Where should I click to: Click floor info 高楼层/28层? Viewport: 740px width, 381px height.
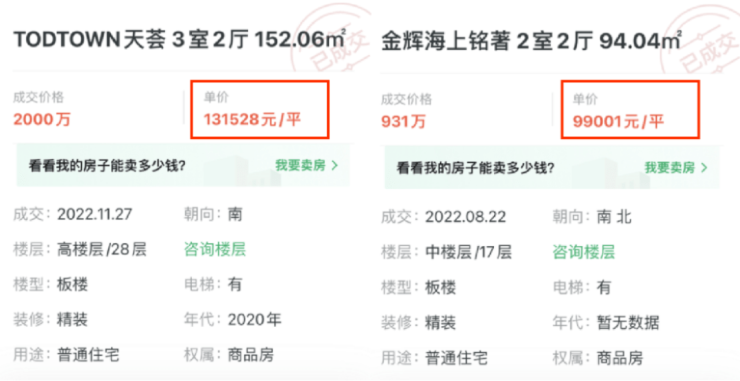pyautogui.click(x=101, y=249)
